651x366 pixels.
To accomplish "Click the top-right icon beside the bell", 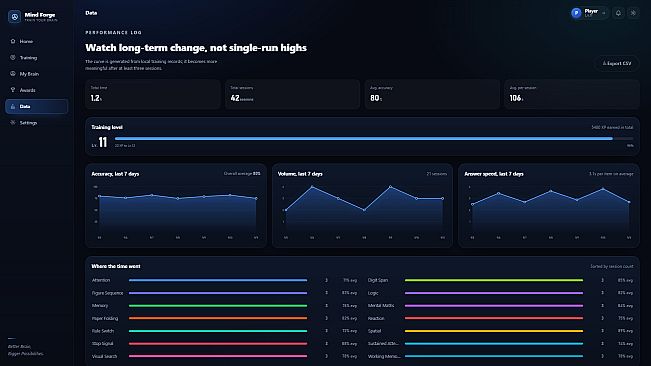I will coord(633,13).
